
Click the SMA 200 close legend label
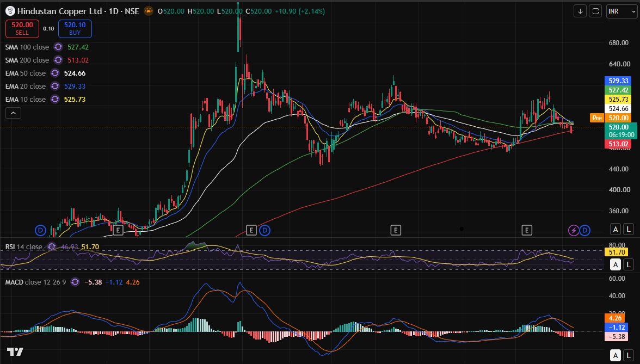coord(27,60)
